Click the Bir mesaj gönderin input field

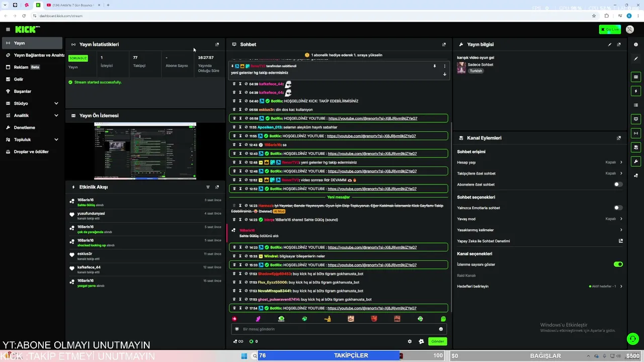(x=338, y=329)
